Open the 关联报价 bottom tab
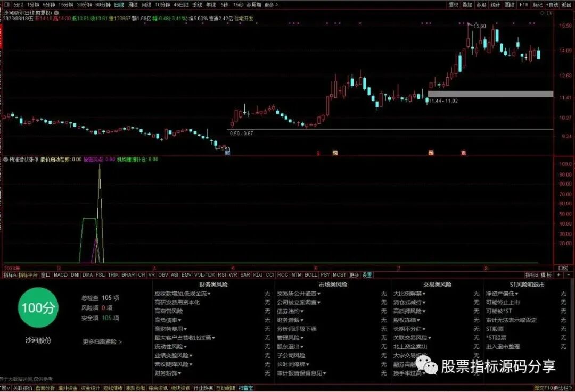The height and width of the screenshot is (392, 575). click(x=23, y=388)
